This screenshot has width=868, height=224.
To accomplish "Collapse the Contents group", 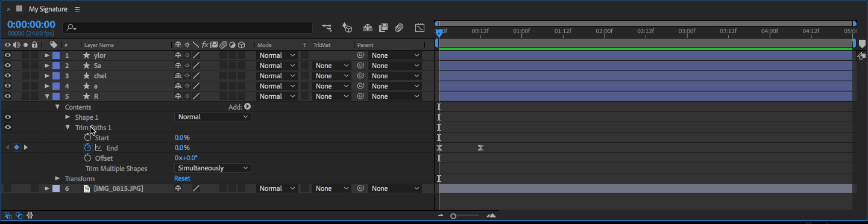I will click(x=58, y=107).
